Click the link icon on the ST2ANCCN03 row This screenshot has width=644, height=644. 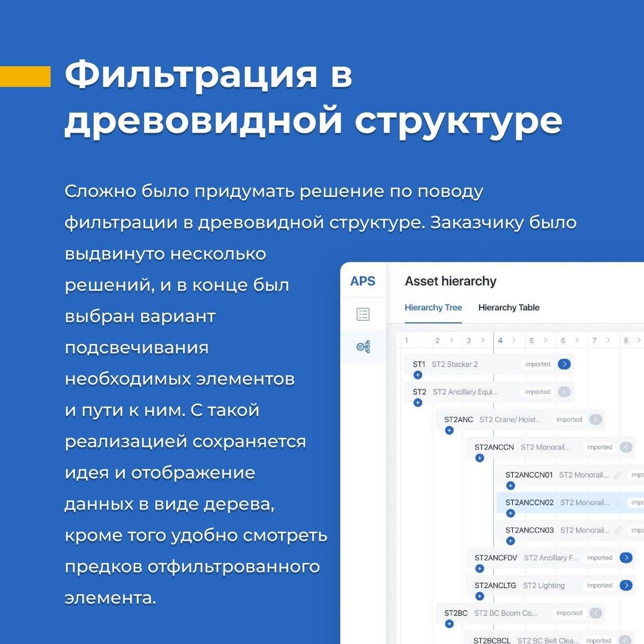618,531
